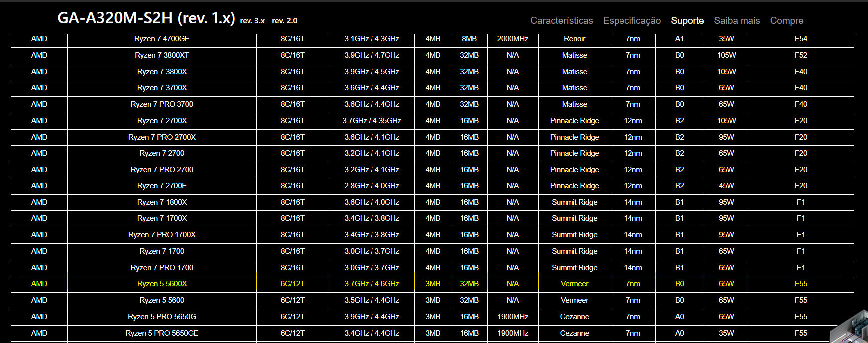
Task: Click the Renoir core name cell
Action: coord(575,39)
